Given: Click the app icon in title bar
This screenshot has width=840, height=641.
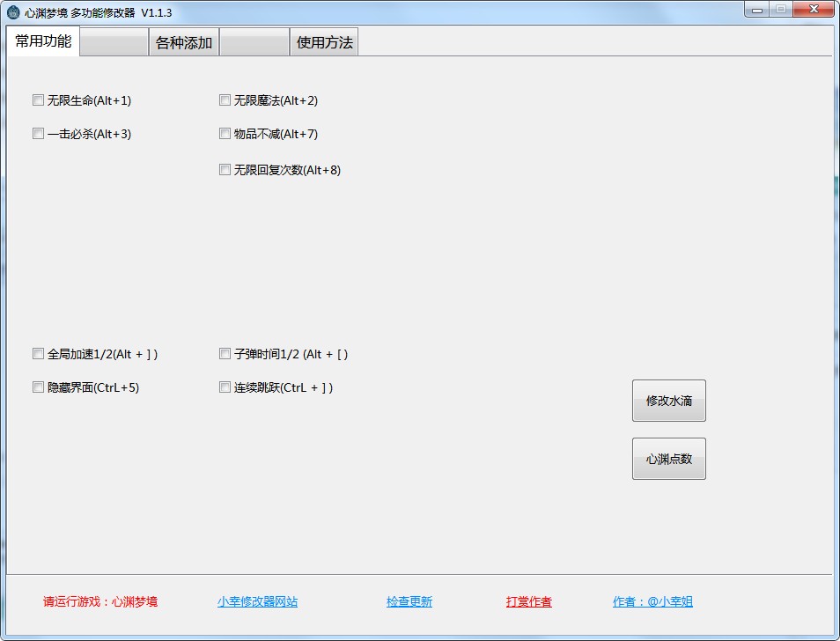Looking at the screenshot, I should [x=13, y=12].
